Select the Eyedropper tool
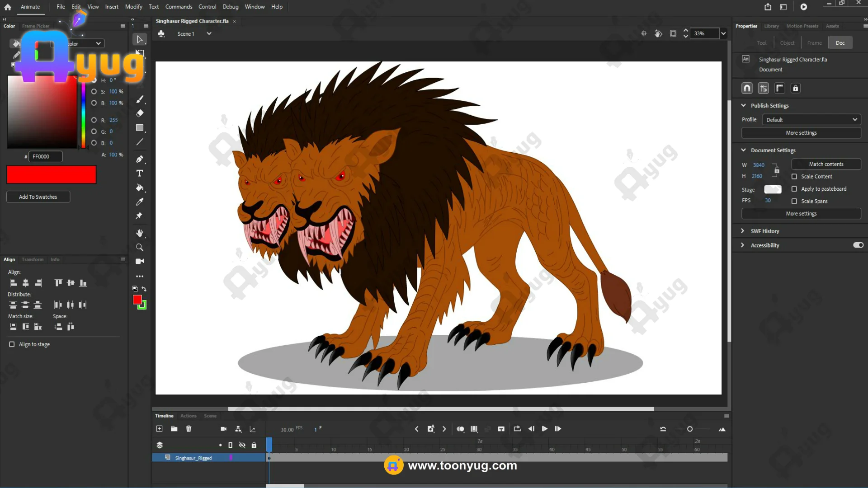 (140, 202)
